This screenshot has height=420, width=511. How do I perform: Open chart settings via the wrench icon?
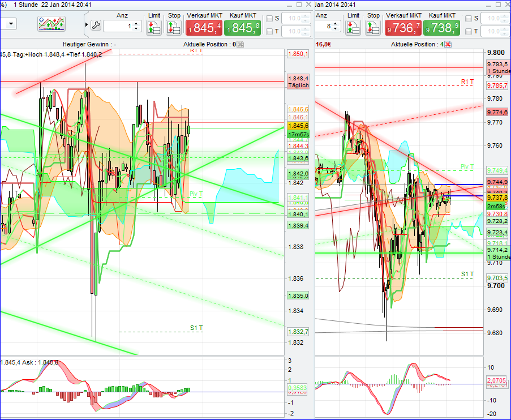pos(96,24)
